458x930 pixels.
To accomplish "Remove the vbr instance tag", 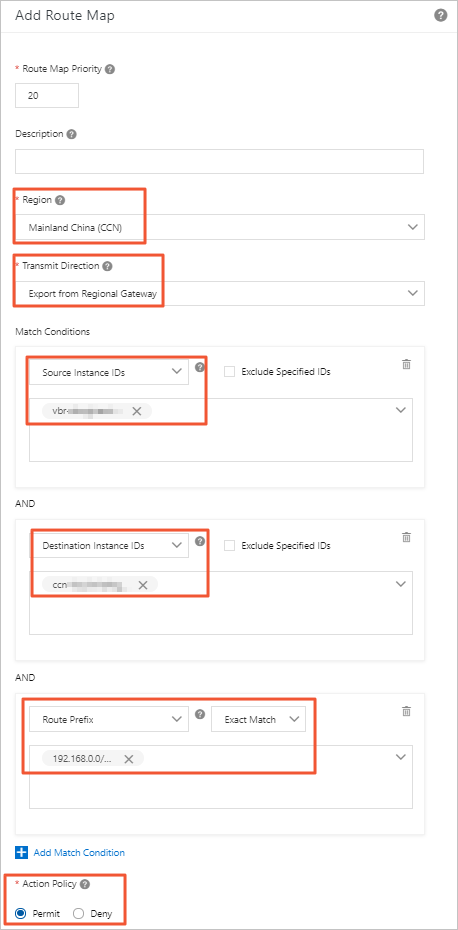I will click(136, 411).
